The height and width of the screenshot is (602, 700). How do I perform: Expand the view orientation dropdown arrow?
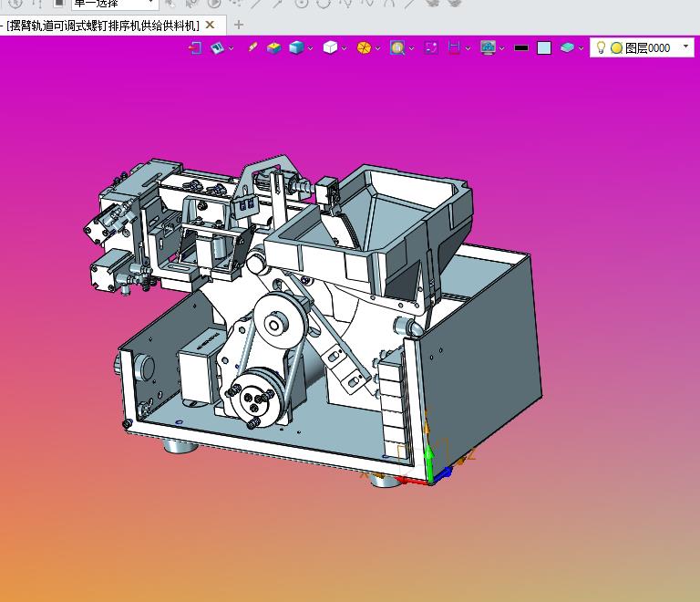click(231, 48)
